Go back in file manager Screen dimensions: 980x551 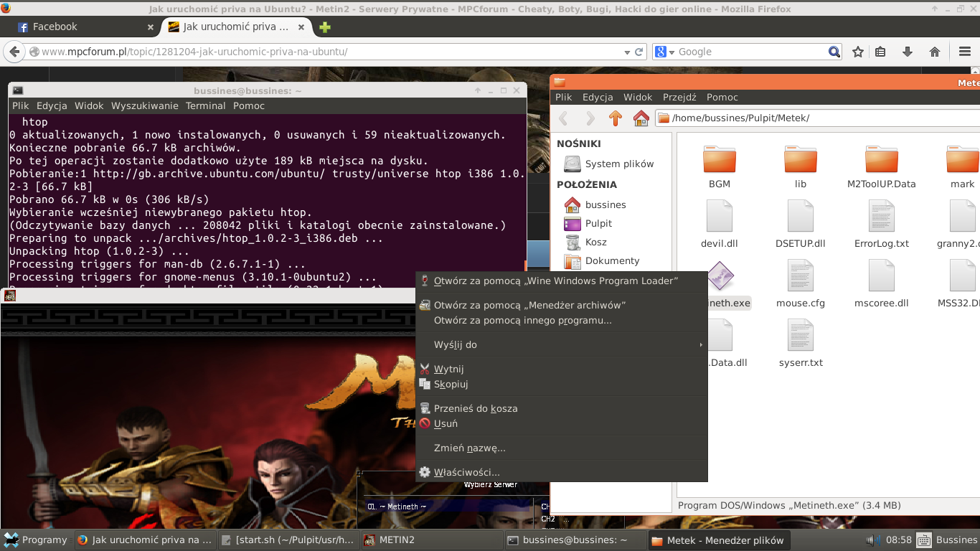(x=564, y=118)
